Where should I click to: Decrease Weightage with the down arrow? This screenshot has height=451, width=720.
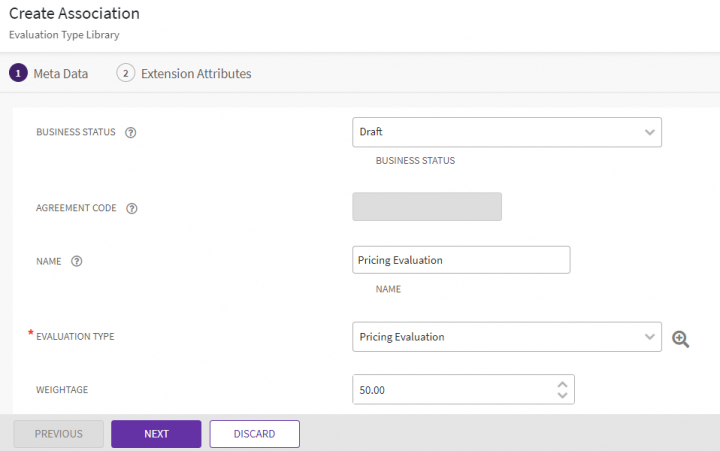coord(562,396)
